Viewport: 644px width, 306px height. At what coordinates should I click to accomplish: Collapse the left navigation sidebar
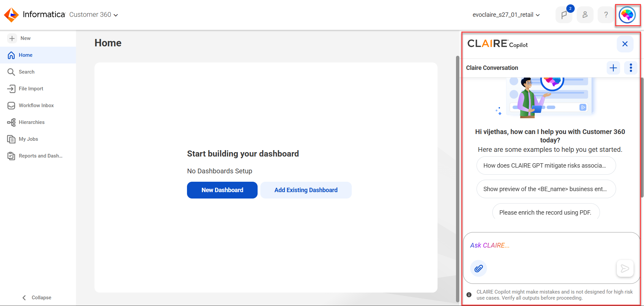click(x=37, y=298)
